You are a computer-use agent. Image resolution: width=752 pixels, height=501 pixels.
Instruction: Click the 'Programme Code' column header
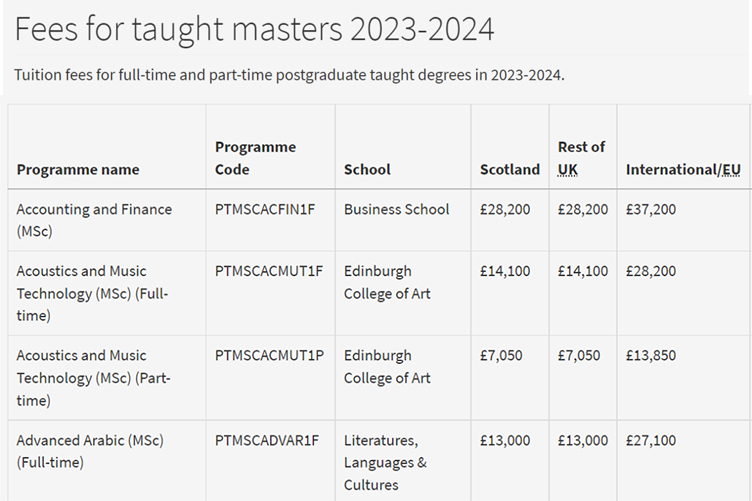255,158
